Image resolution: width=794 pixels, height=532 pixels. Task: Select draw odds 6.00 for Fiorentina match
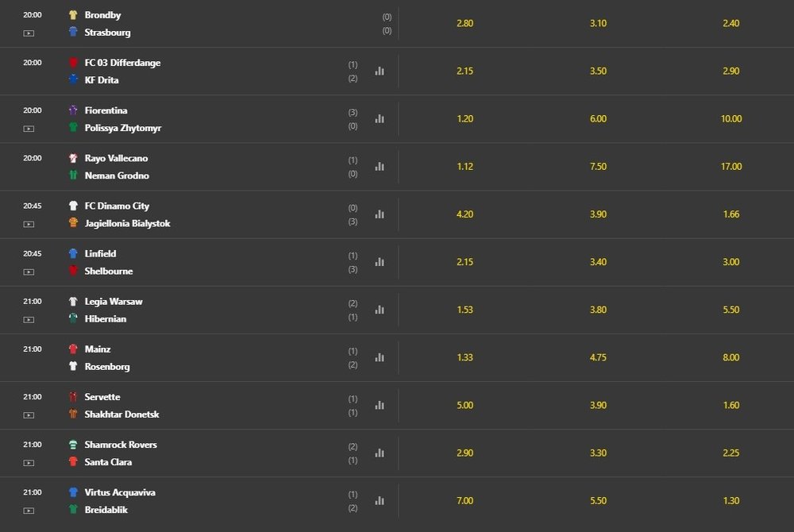pyautogui.click(x=598, y=119)
